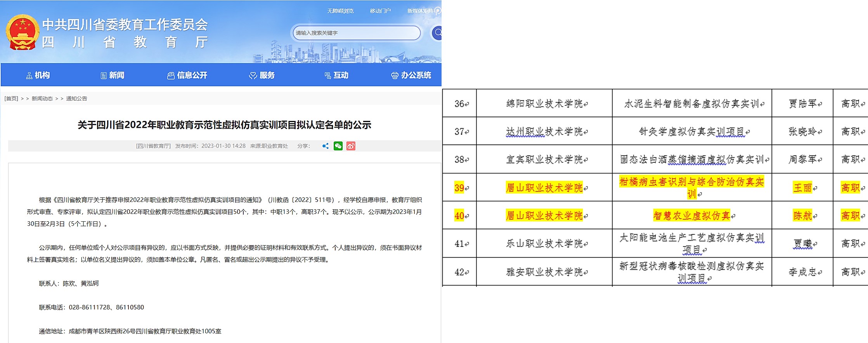Share article via Weibo icon
Viewport: 868px width, 343px height.
coord(351,146)
